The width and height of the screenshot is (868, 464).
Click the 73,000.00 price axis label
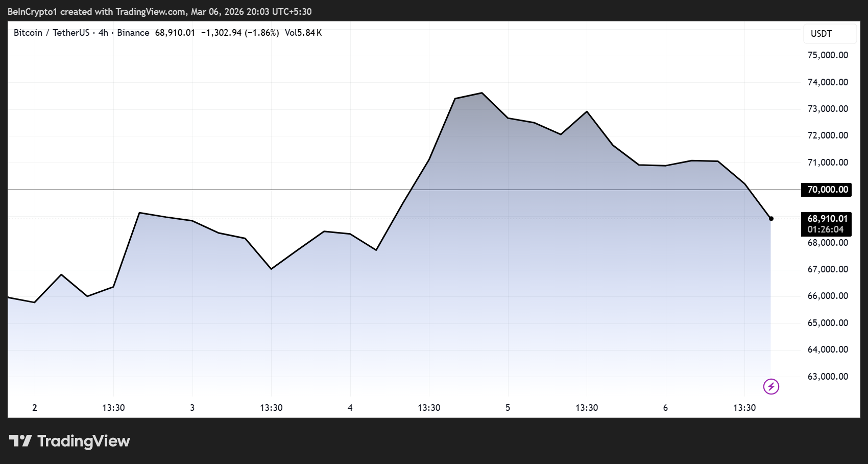click(828, 109)
